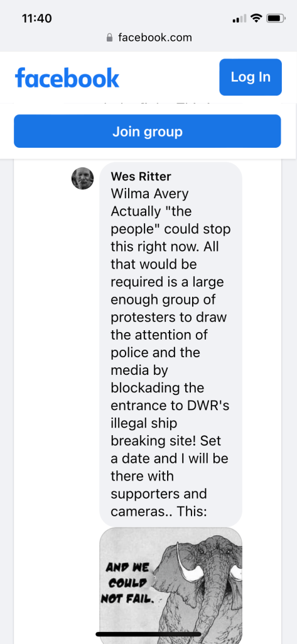The image size is (297, 644).
Task: Tap the 11:40 clock in status bar
Action: click(x=37, y=18)
